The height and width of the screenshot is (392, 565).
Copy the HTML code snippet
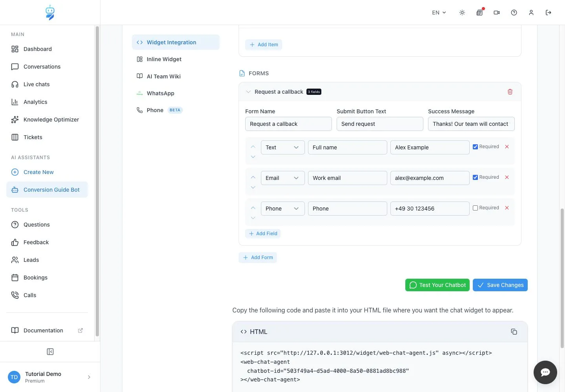click(x=514, y=332)
